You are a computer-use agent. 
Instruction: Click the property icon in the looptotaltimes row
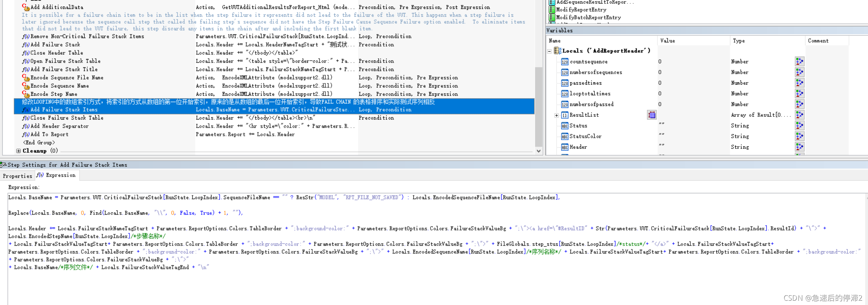tap(799, 94)
